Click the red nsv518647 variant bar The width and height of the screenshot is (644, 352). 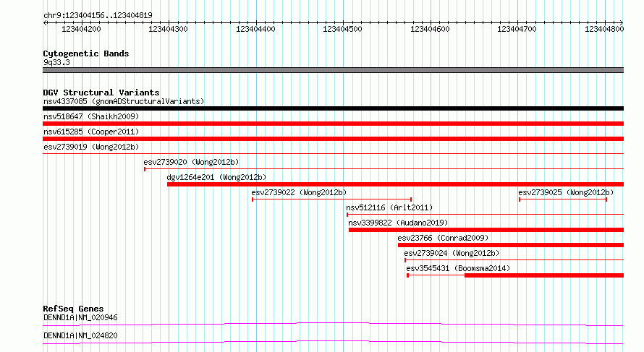click(333, 124)
